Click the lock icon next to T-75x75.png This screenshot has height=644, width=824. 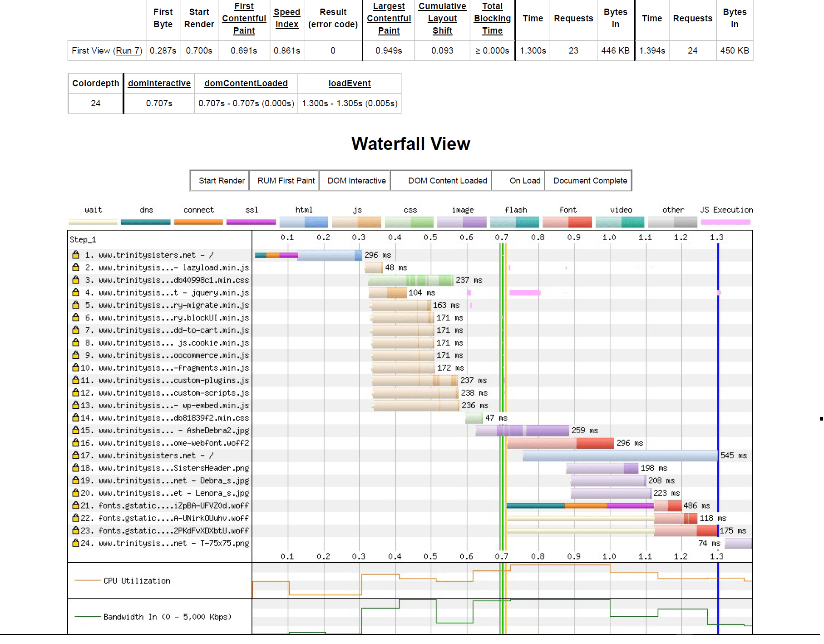tap(76, 543)
